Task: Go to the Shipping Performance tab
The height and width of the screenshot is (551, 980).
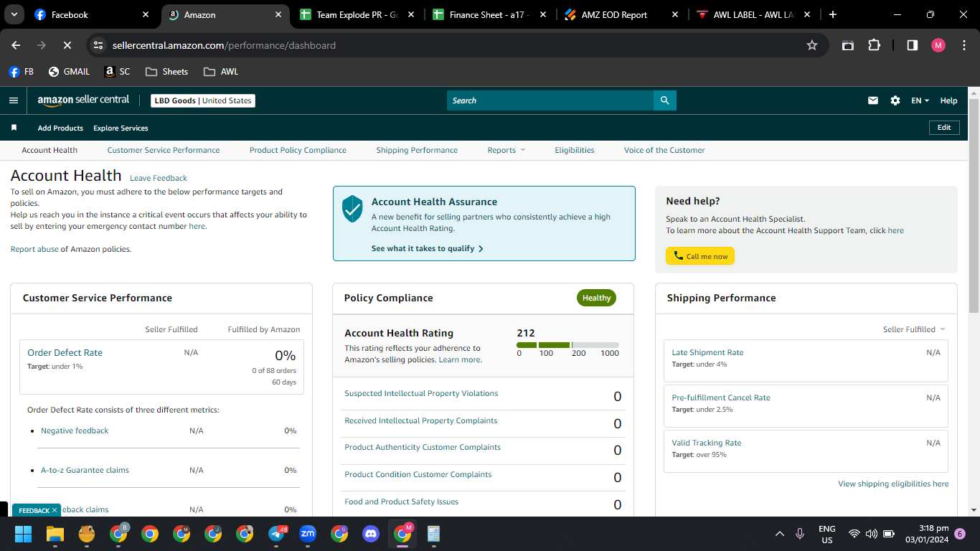Action: (417, 150)
